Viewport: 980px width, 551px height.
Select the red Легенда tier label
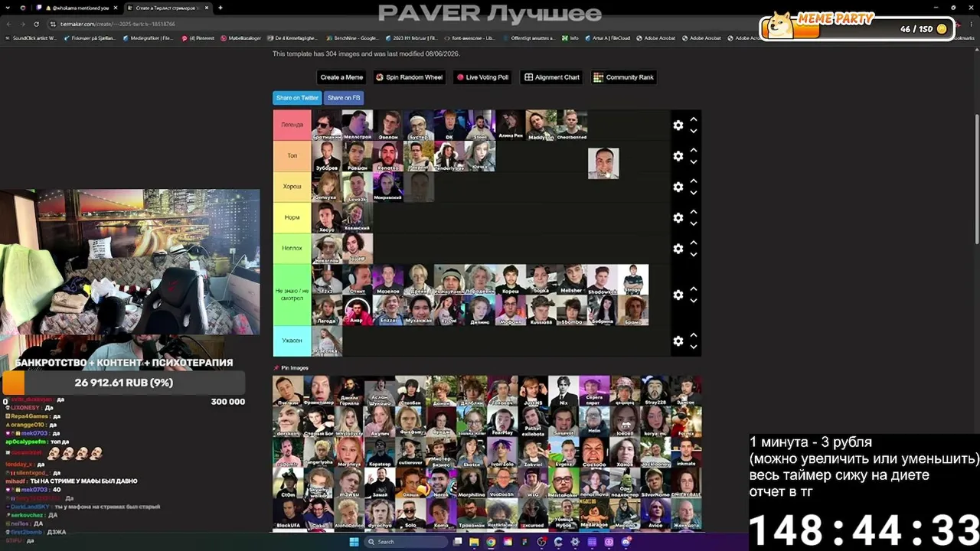292,125
